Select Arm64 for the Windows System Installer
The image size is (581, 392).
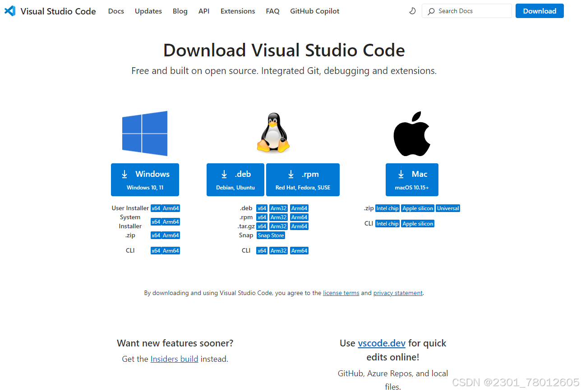(x=171, y=222)
